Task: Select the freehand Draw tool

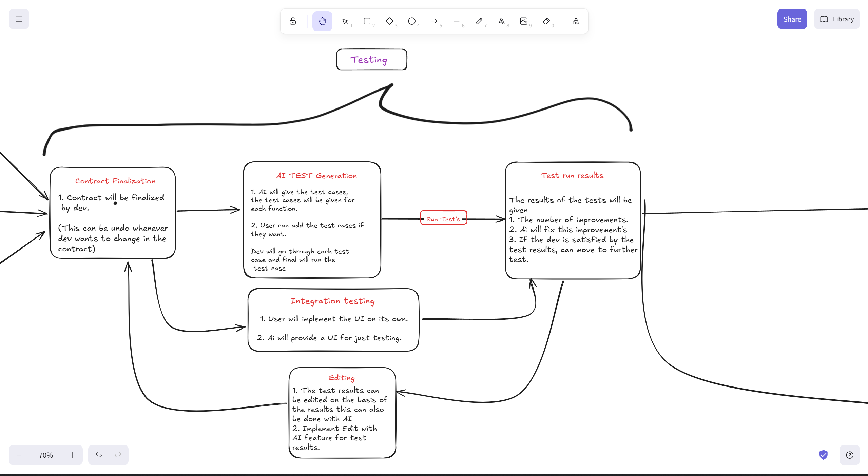Action: pos(479,21)
